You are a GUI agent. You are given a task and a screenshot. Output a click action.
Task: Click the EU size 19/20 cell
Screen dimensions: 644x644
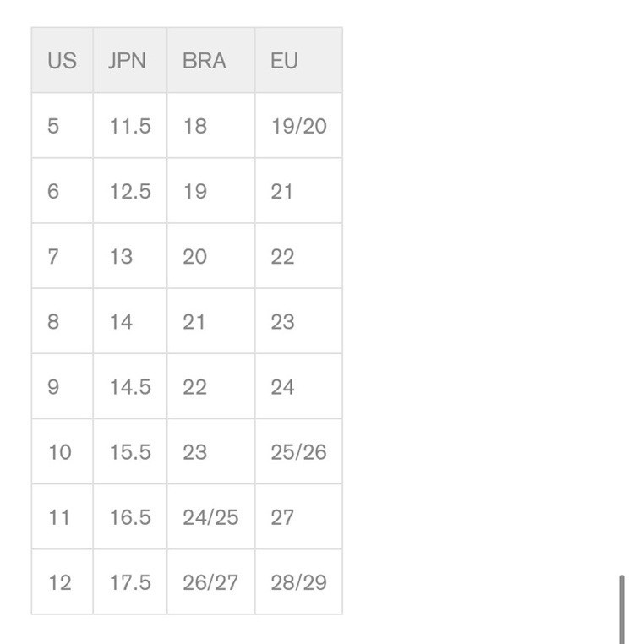(x=298, y=126)
